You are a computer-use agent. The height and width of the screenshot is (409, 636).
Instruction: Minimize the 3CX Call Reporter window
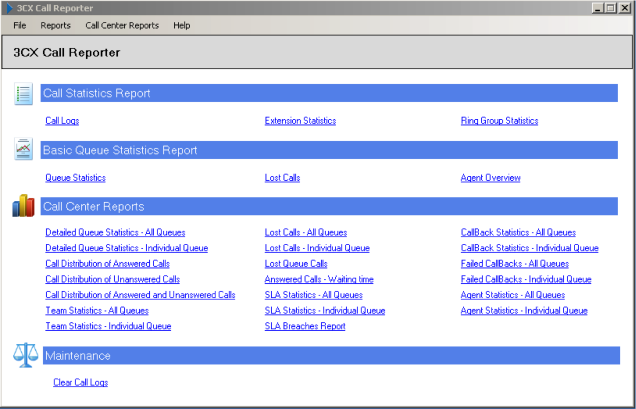[597, 8]
